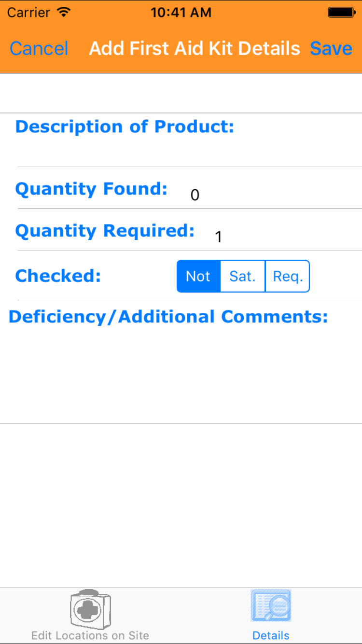Select the Not checked segment

(x=198, y=276)
